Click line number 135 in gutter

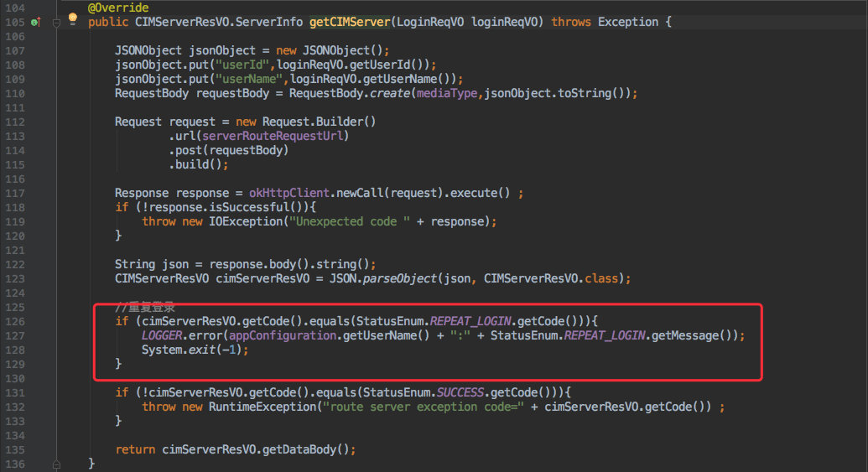15,450
